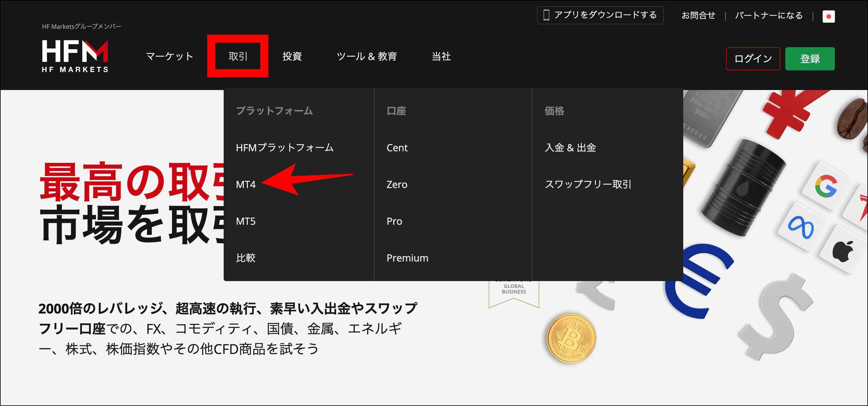Select スワップフリー取引 from the menu
Image resolution: width=868 pixels, height=406 pixels.
click(x=588, y=185)
